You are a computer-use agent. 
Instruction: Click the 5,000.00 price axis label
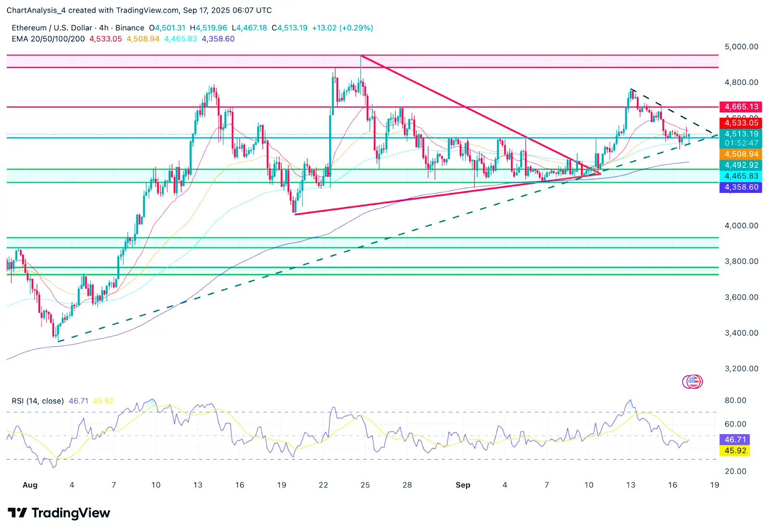[741, 47]
